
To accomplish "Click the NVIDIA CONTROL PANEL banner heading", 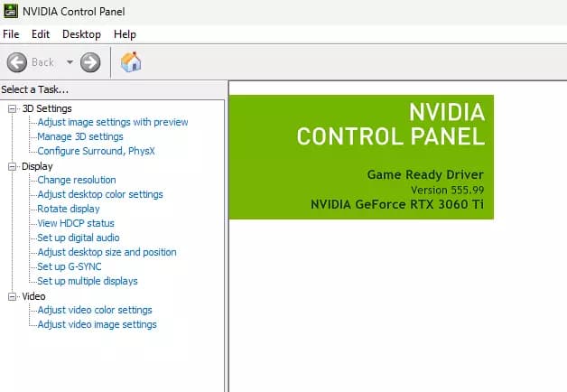I will (x=391, y=124).
